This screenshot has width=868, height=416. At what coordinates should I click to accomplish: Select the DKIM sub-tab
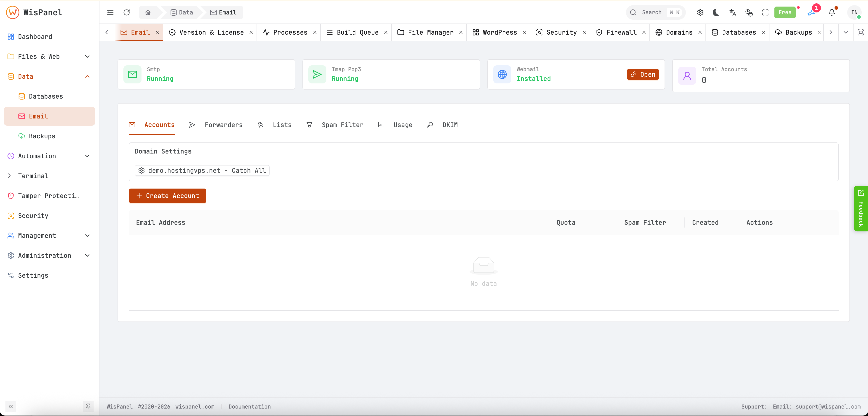[x=442, y=125]
